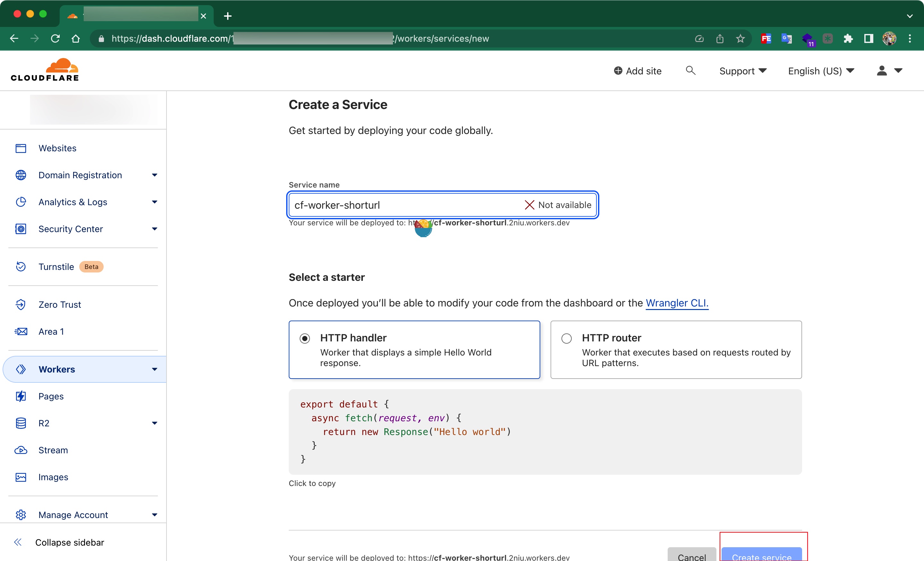Go to Websites in sidebar
This screenshot has height=561, width=924.
57,148
